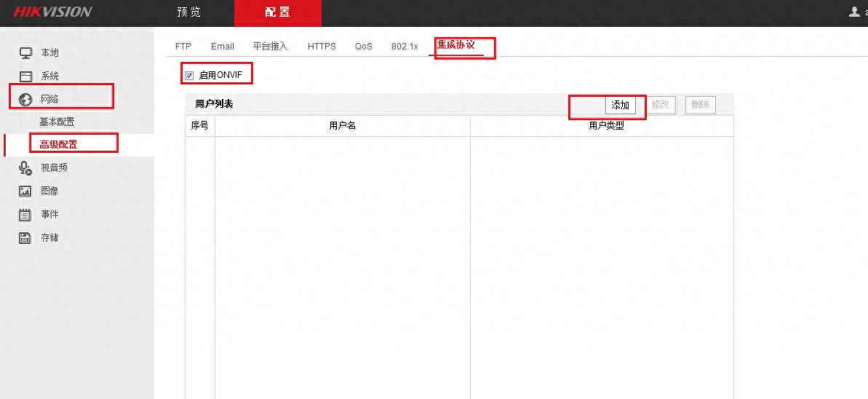Image resolution: width=868 pixels, height=399 pixels.
Task: Click the globe icon beside 网络
Action: (x=25, y=99)
